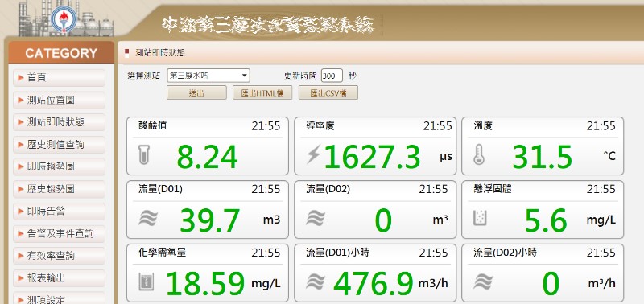The width and height of the screenshot is (644, 304).
Task: Open 歷史趨勢圖 in the sidebar
Action: coord(59,189)
